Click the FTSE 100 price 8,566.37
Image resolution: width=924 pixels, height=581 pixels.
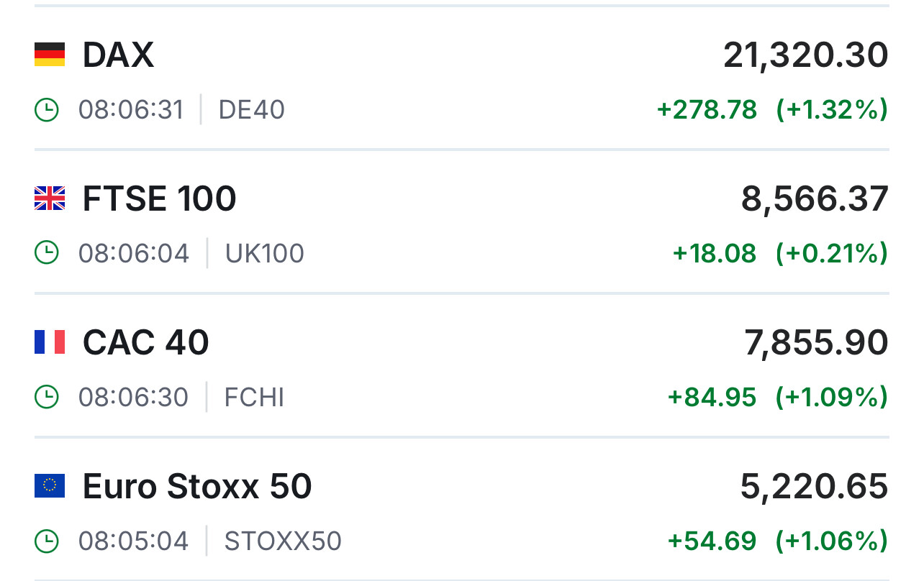(815, 199)
